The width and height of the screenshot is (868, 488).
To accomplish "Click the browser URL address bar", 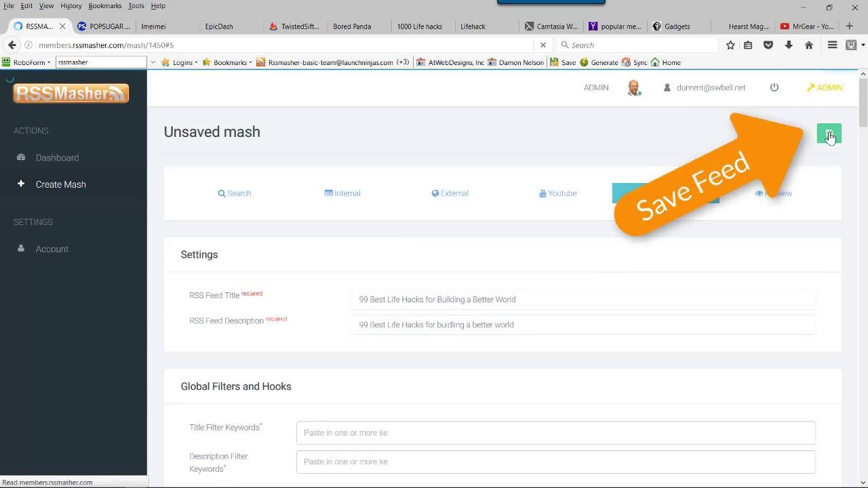I will tap(285, 45).
